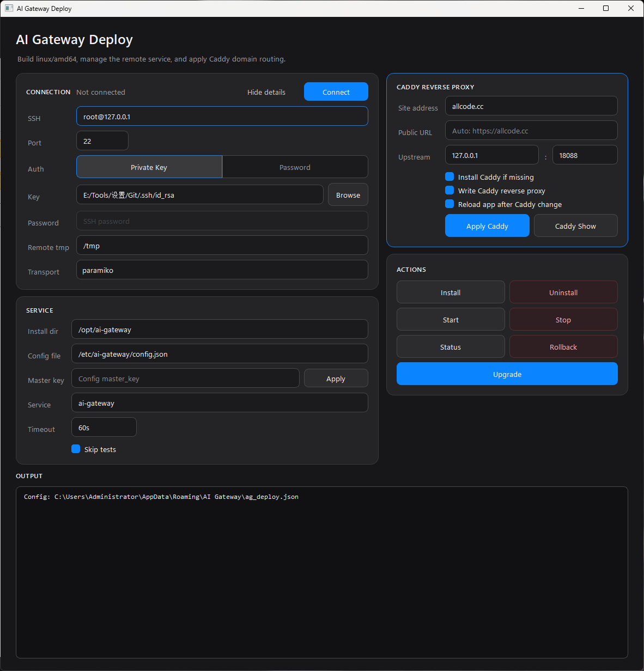
Task: Edit the Service name field ai-gateway
Action: (220, 402)
